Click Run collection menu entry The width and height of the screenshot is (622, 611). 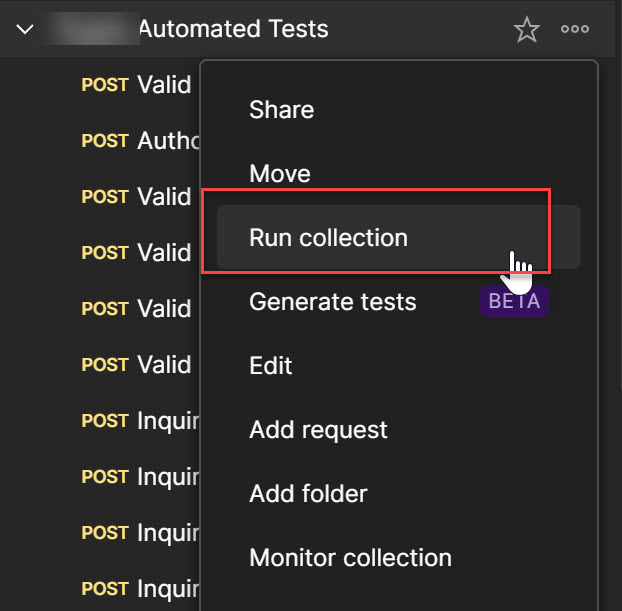click(x=328, y=238)
